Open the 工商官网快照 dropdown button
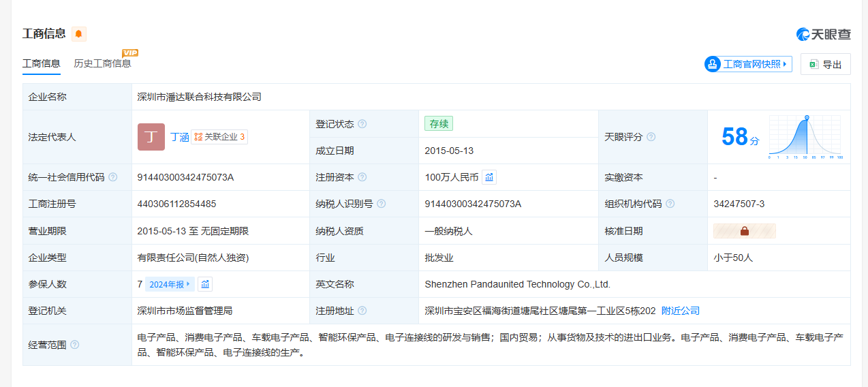 click(x=748, y=64)
